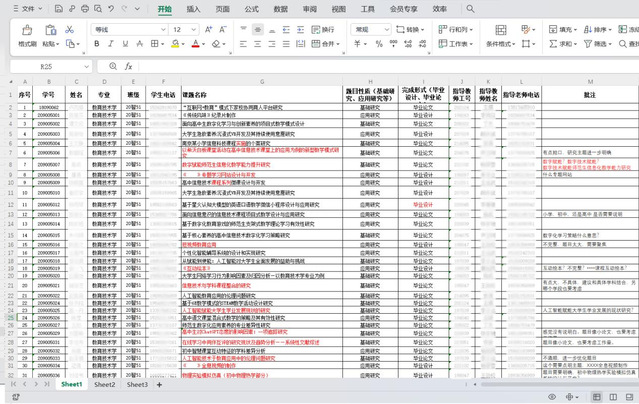Image resolution: width=639 pixels, height=404 pixels.
Task: Expand the font size dropdown showing 12
Action: click(194, 29)
